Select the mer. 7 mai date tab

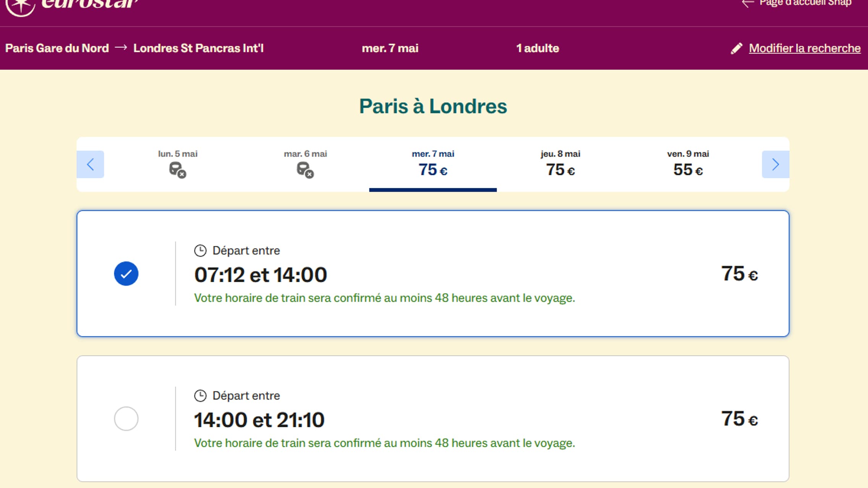pyautogui.click(x=432, y=162)
